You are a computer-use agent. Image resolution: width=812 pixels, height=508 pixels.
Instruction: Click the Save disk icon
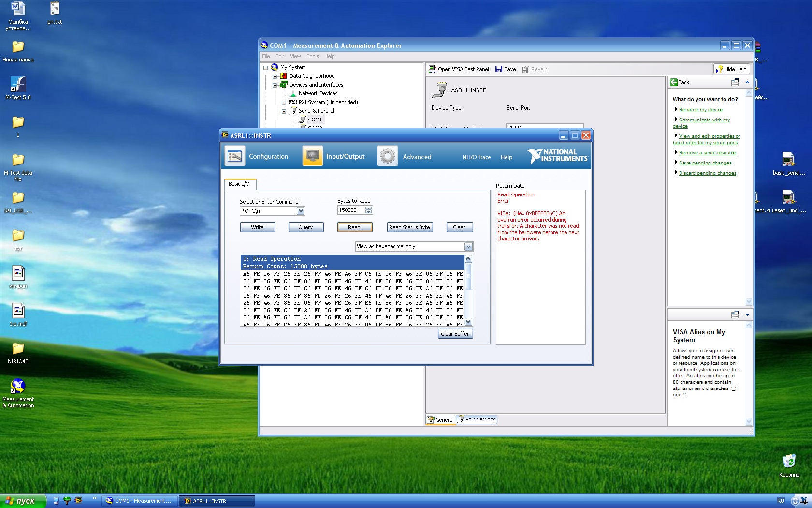click(x=499, y=69)
